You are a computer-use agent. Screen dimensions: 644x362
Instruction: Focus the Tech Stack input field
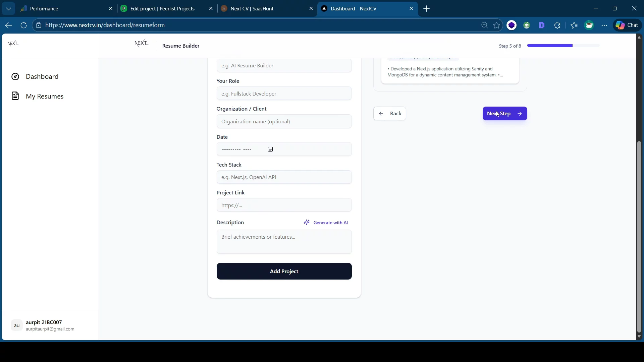[x=284, y=177]
